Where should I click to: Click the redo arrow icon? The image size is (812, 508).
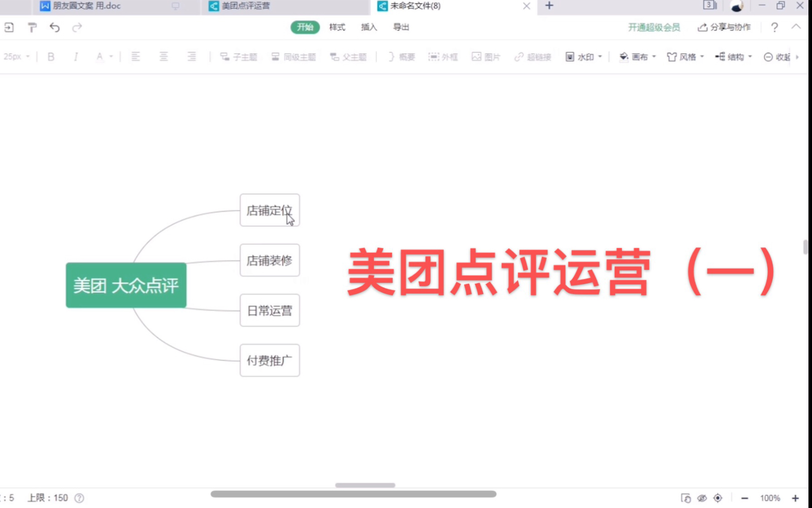click(77, 28)
